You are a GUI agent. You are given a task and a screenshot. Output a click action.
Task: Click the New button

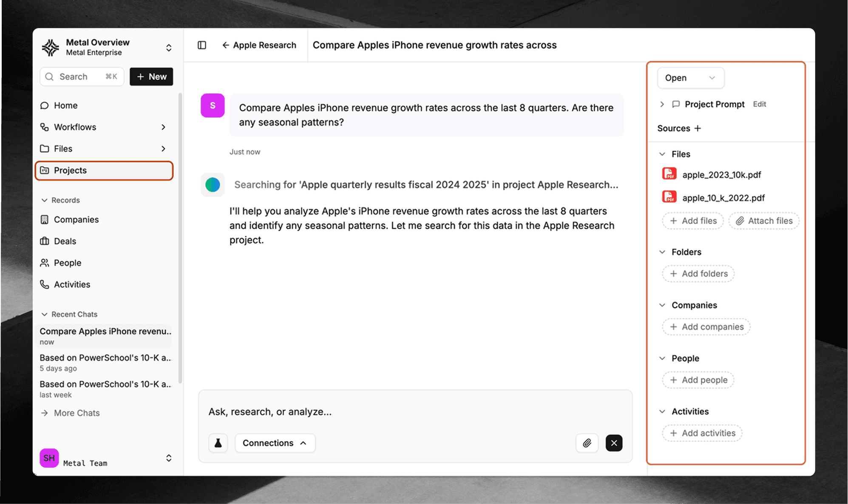(x=151, y=76)
